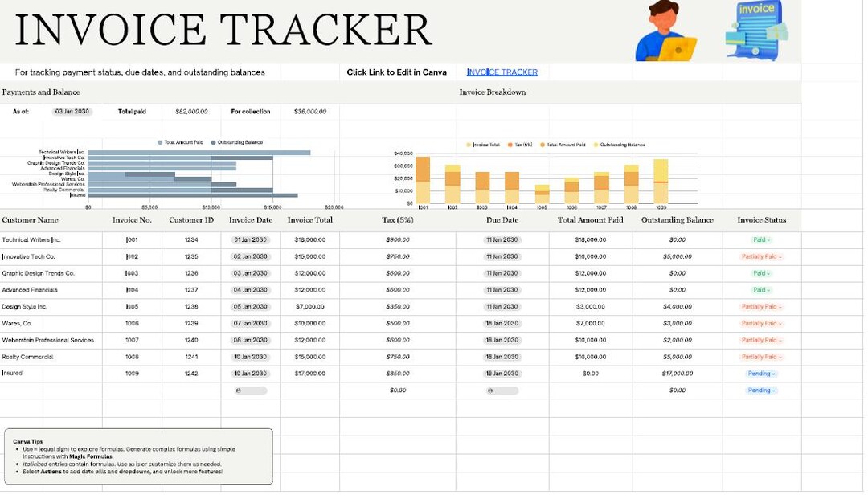Click the Canva Tips note box
The image size is (868, 495).
click(x=138, y=456)
